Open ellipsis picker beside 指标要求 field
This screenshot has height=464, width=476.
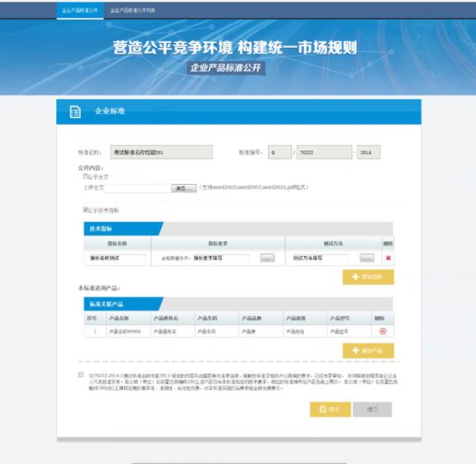267,258
